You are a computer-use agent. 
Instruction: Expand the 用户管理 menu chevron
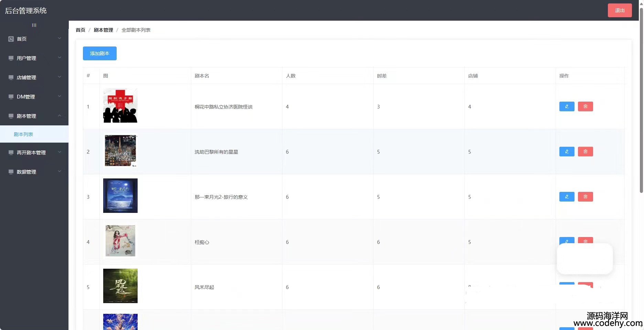click(x=60, y=58)
